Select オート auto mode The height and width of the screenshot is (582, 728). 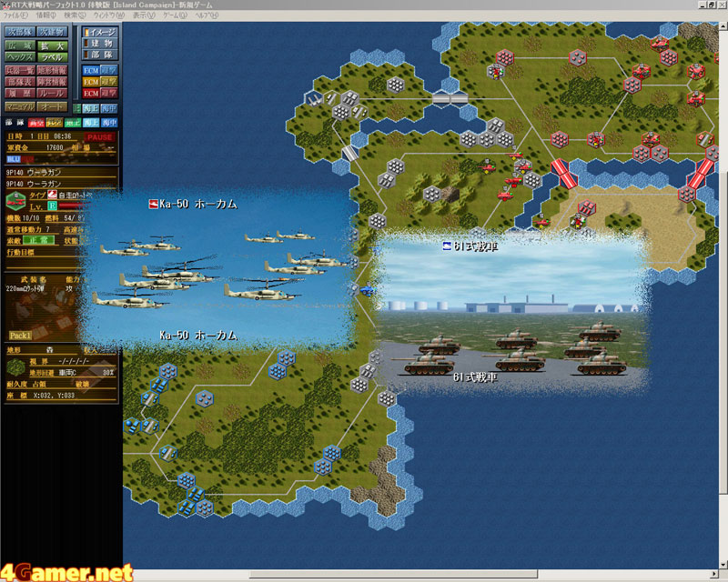(53, 106)
